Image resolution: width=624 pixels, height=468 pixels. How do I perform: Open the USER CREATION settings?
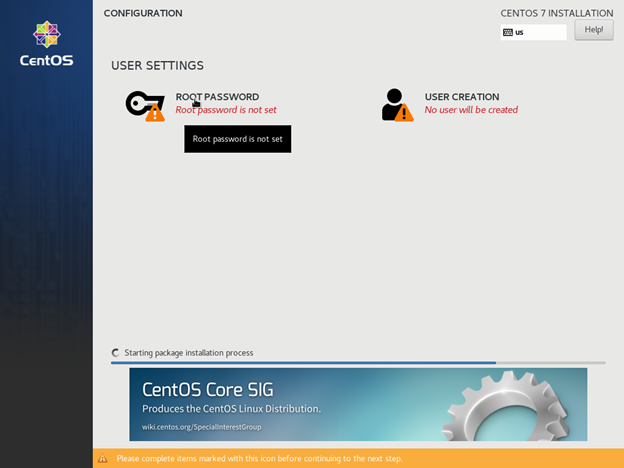tap(461, 97)
